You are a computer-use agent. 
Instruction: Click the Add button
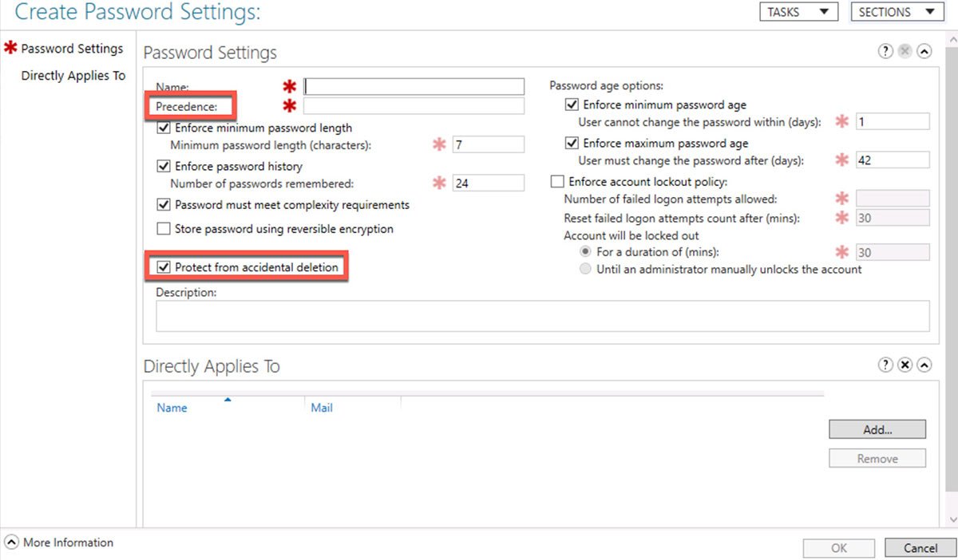tap(877, 429)
